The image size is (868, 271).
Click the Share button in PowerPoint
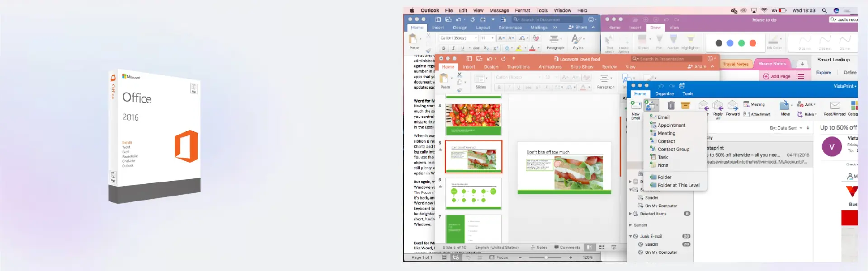[697, 66]
